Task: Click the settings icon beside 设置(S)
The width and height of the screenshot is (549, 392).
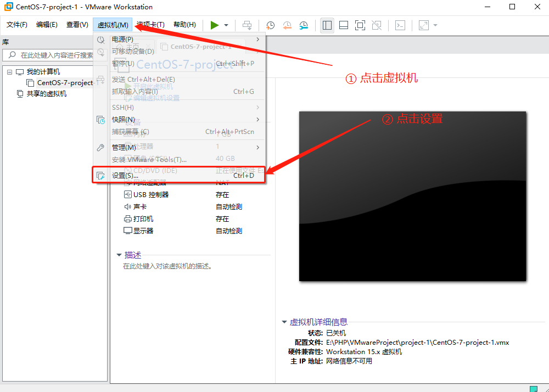Action: (x=100, y=176)
